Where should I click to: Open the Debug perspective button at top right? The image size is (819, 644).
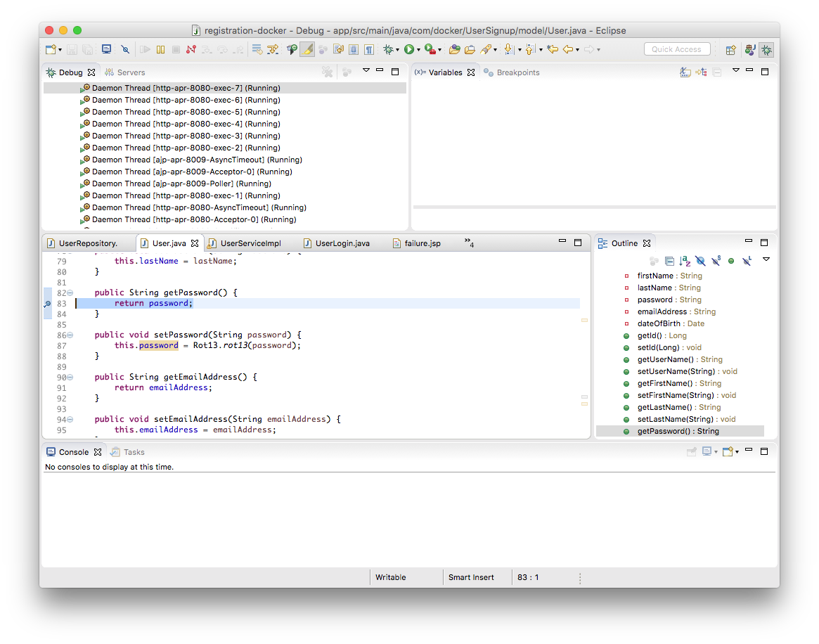[x=766, y=50]
